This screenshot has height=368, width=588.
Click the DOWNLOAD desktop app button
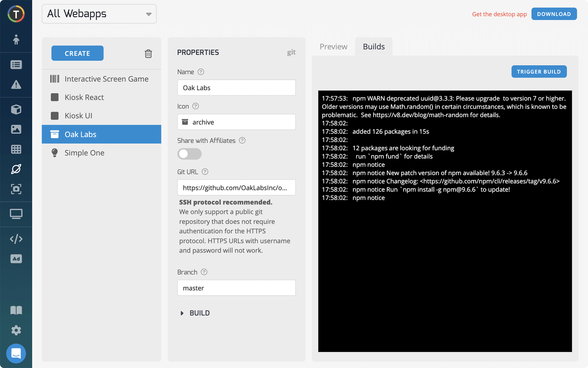(554, 14)
